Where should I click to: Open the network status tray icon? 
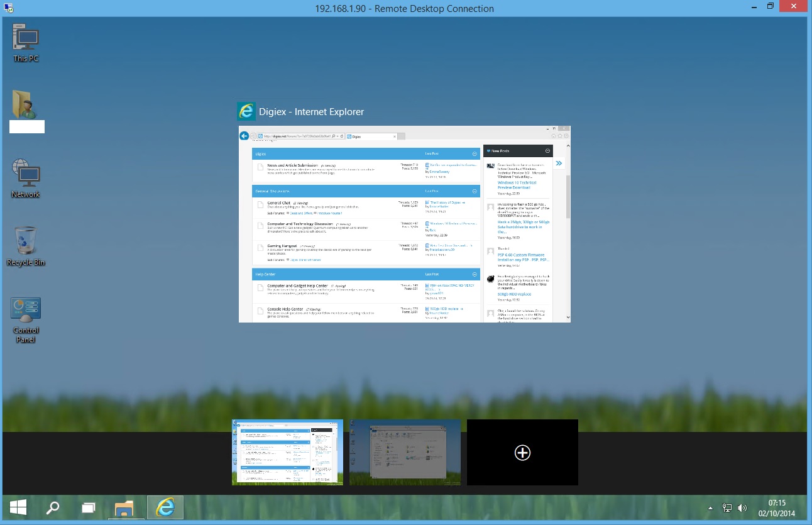click(727, 507)
